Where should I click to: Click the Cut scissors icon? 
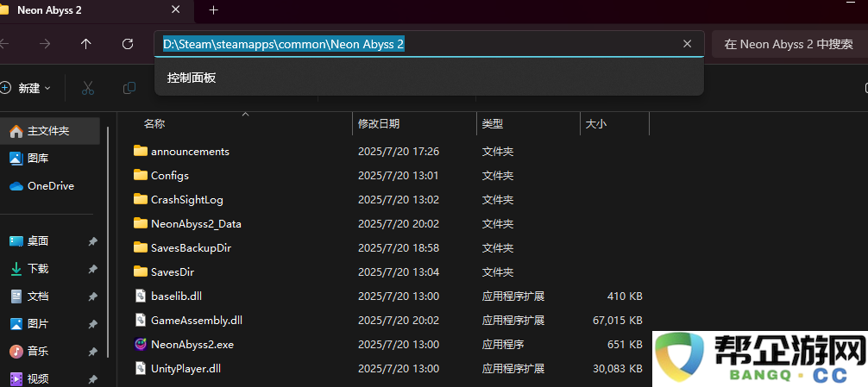tap(87, 88)
